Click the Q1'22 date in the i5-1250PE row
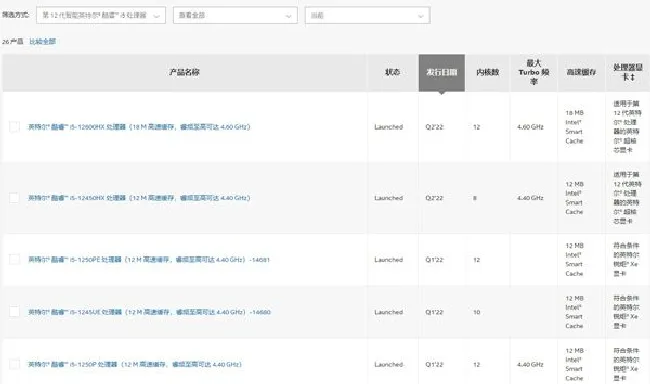Image resolution: width=650 pixels, height=384 pixels. pyautogui.click(x=434, y=260)
